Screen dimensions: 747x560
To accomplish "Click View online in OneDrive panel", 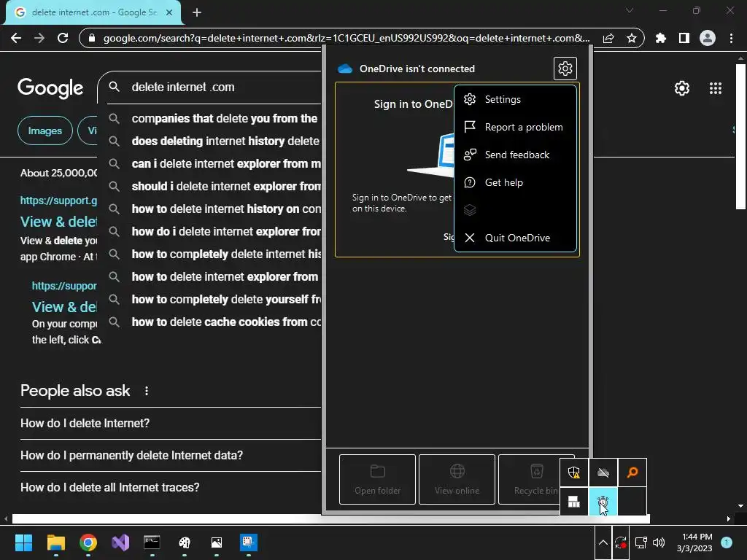I will pyautogui.click(x=457, y=480).
